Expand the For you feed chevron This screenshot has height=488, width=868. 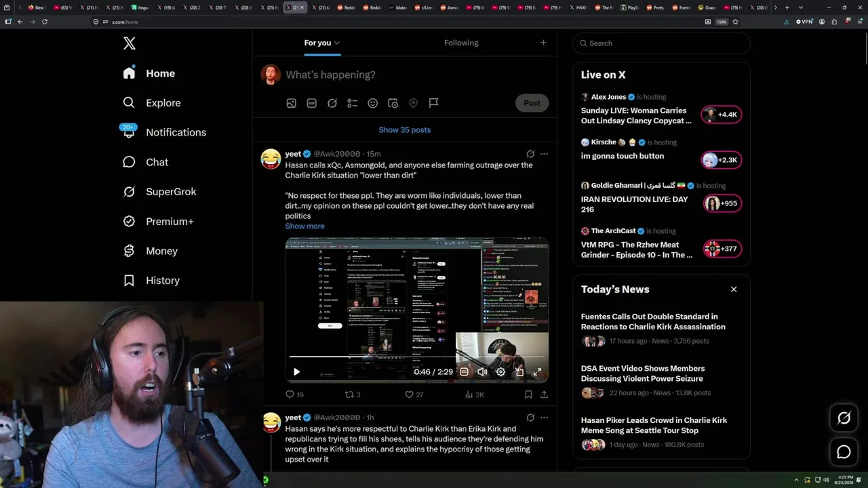(x=337, y=43)
